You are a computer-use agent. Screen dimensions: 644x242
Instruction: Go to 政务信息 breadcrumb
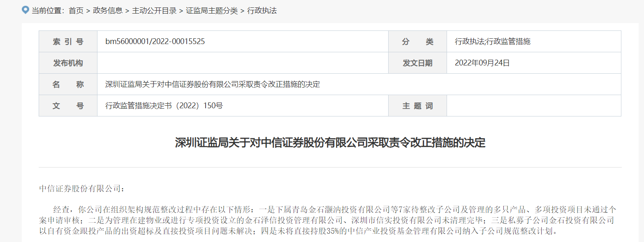coord(108,11)
